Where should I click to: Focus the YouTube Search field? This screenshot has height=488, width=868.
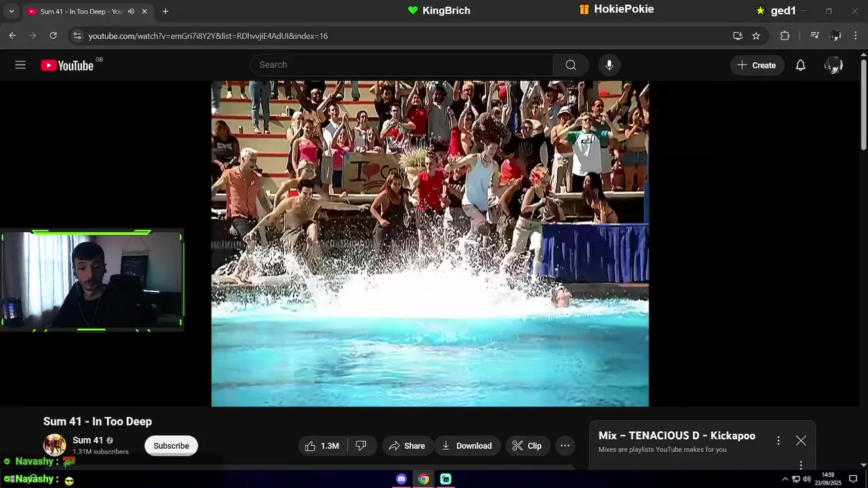[401, 65]
